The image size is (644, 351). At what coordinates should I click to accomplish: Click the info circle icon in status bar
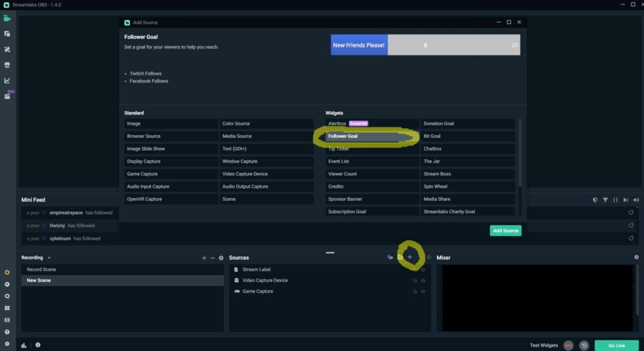(x=38, y=345)
